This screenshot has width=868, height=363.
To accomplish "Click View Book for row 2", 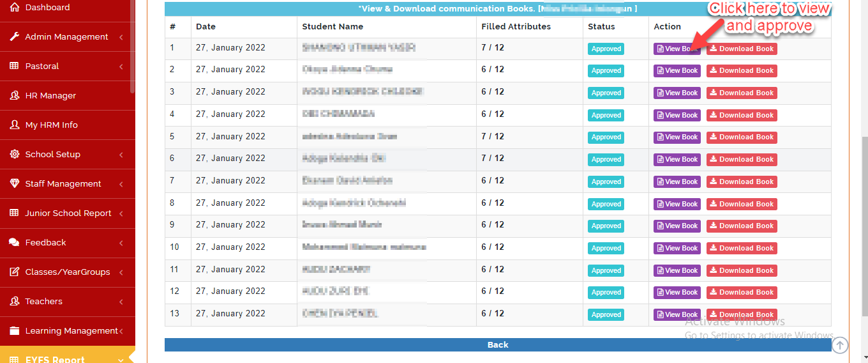I will (x=677, y=71).
